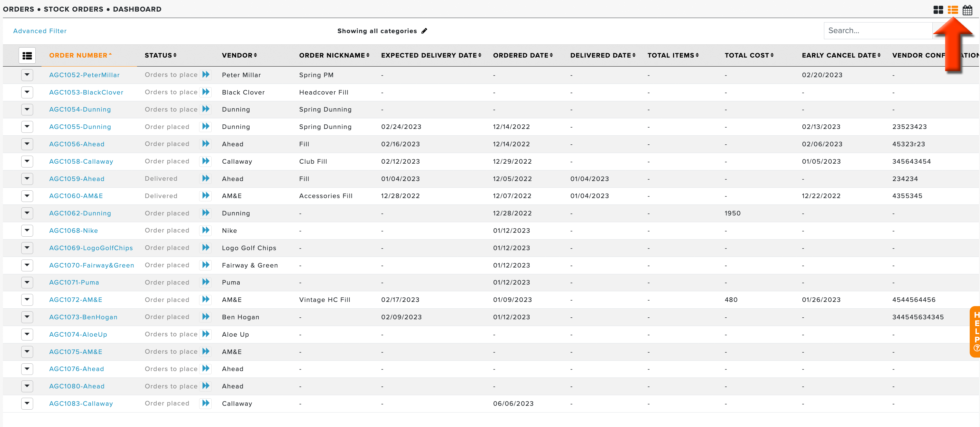Open order AGC1054-Dunning
This screenshot has height=427, width=980.
pos(80,110)
